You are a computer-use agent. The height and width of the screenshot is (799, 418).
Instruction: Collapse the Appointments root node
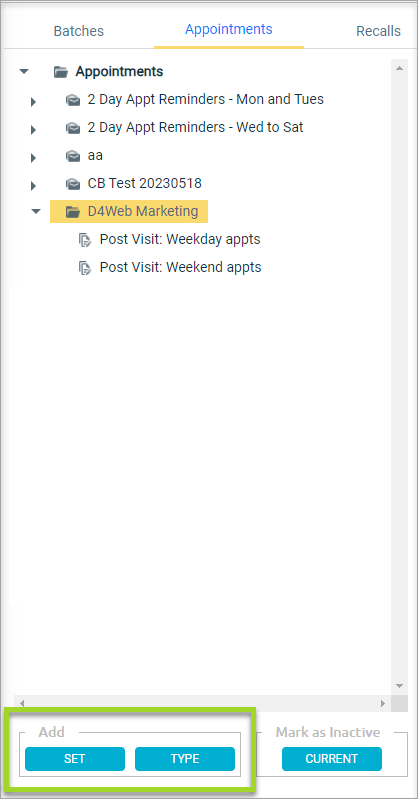point(24,72)
